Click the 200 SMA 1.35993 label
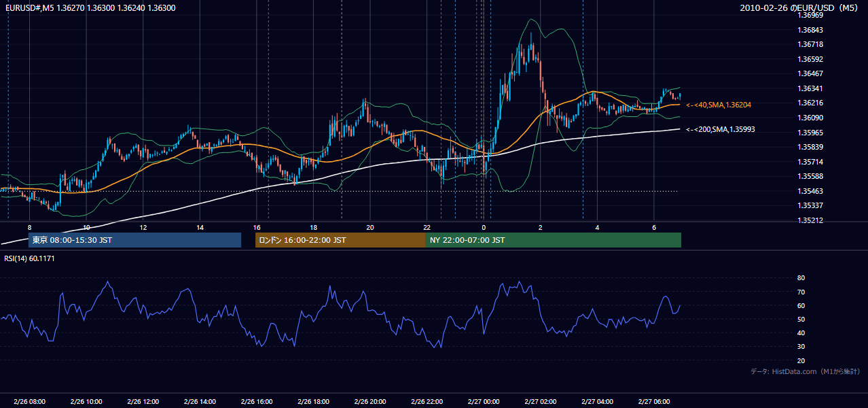The width and height of the screenshot is (868, 408). coord(720,129)
